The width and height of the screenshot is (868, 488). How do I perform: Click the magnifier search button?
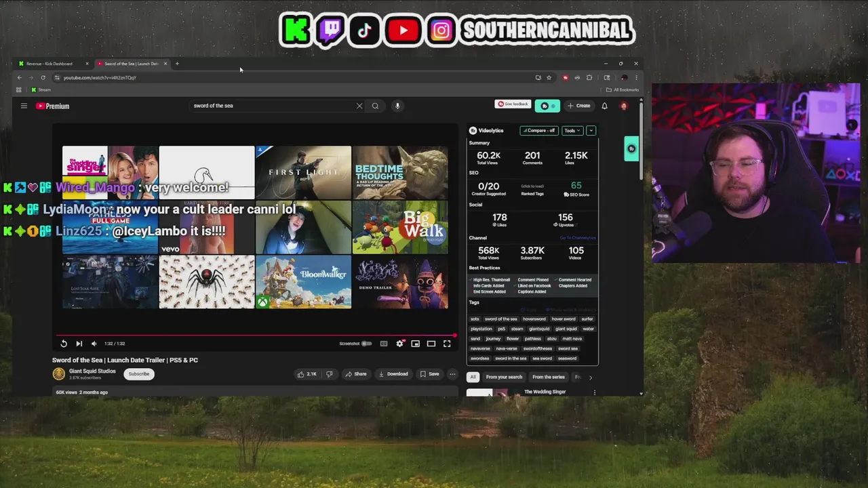tap(375, 106)
